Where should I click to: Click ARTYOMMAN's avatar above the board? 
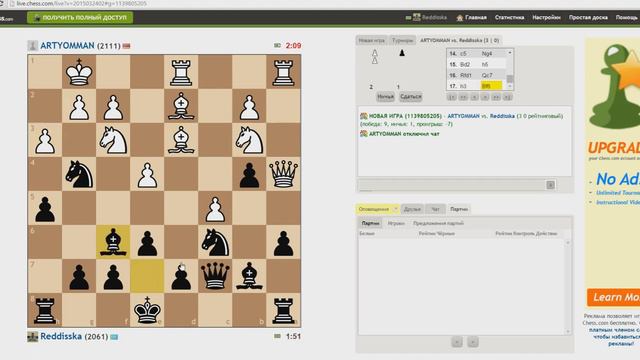[32, 46]
